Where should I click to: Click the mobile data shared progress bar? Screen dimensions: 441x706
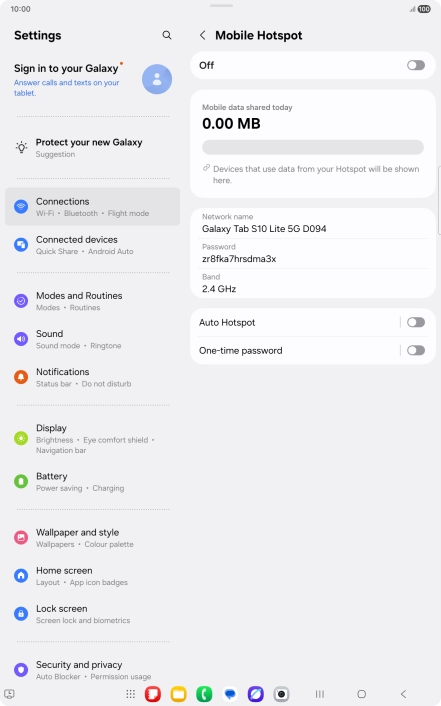[x=313, y=147]
